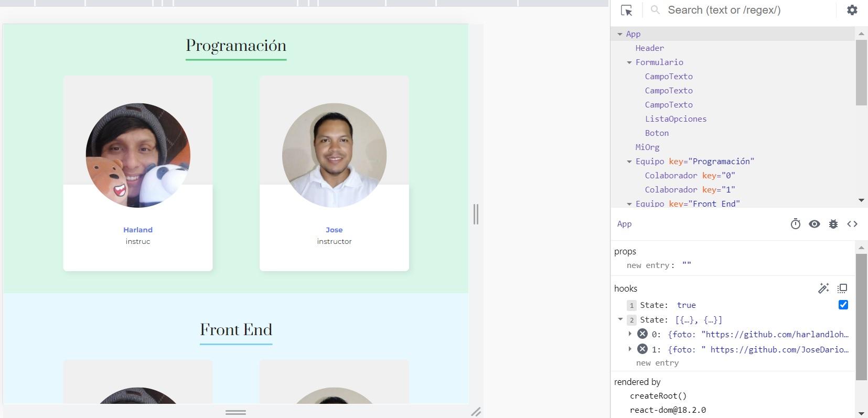Image resolution: width=868 pixels, height=418 pixels.
Task: Click the viewport corner resize handle
Action: (x=476, y=412)
